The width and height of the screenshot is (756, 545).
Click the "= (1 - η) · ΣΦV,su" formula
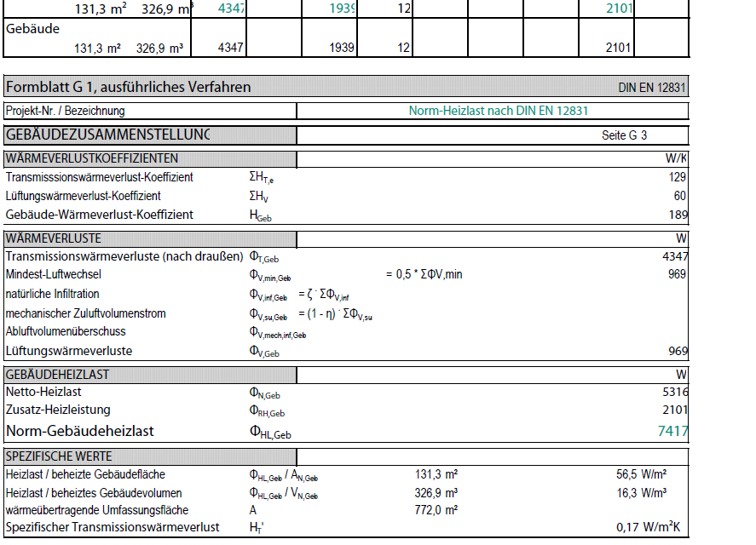pos(335,314)
